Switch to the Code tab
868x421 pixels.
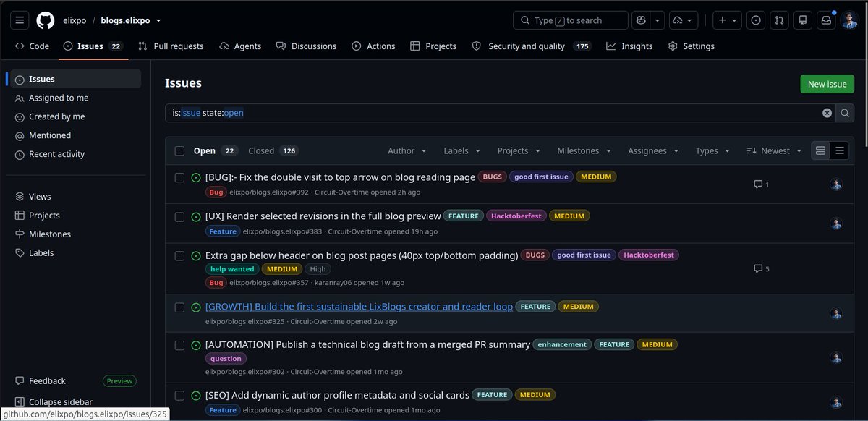click(x=32, y=46)
